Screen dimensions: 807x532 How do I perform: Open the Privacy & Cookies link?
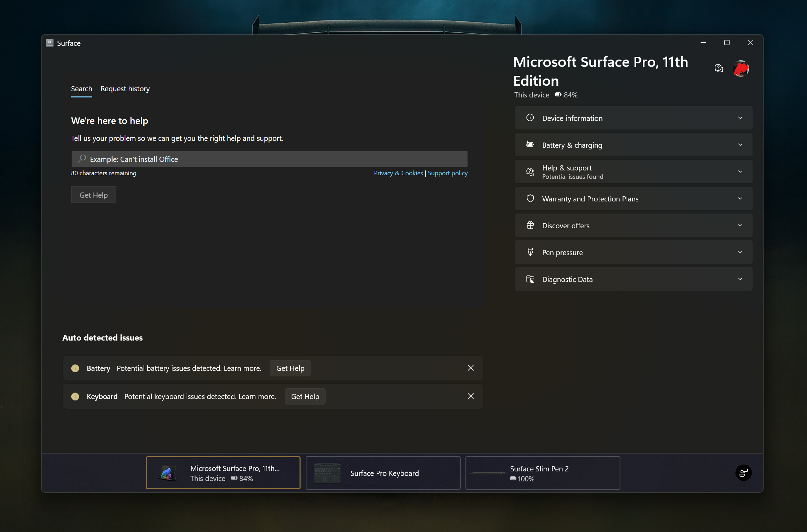pos(398,173)
